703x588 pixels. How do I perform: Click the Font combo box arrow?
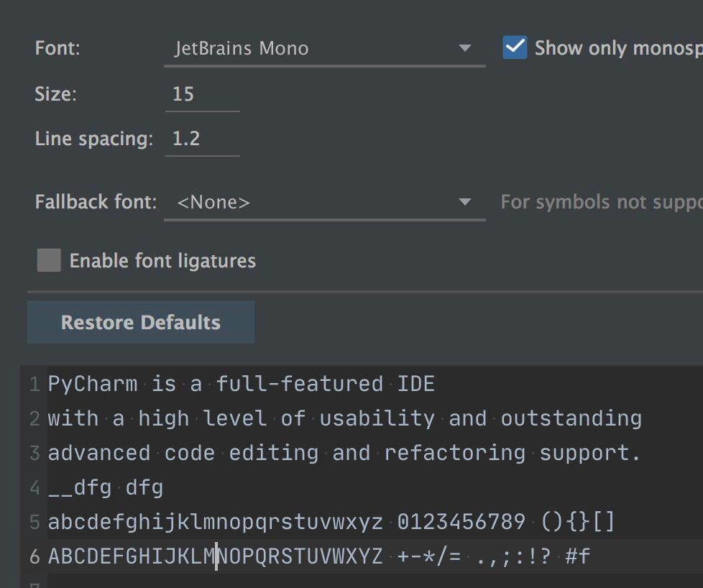465,47
